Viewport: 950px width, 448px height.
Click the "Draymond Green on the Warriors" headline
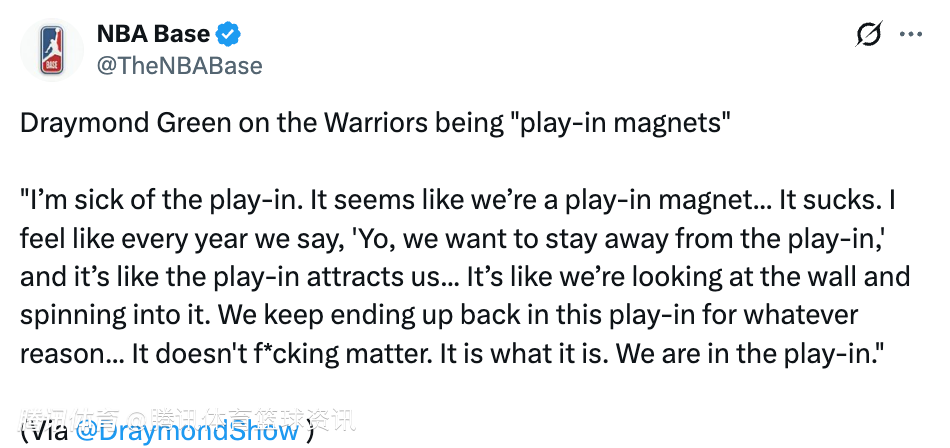click(x=200, y=124)
